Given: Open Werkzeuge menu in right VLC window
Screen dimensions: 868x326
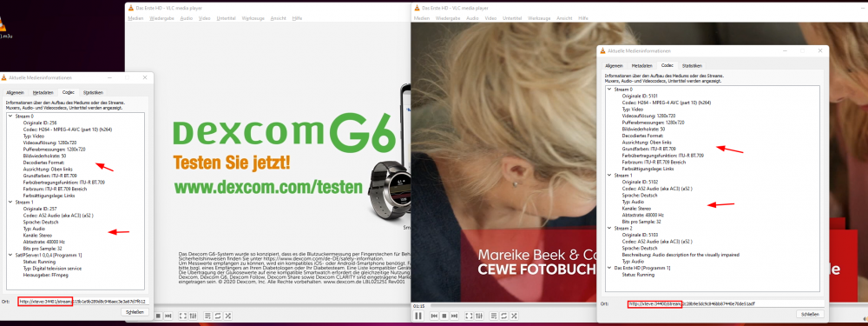Looking at the screenshot, I should [539, 18].
